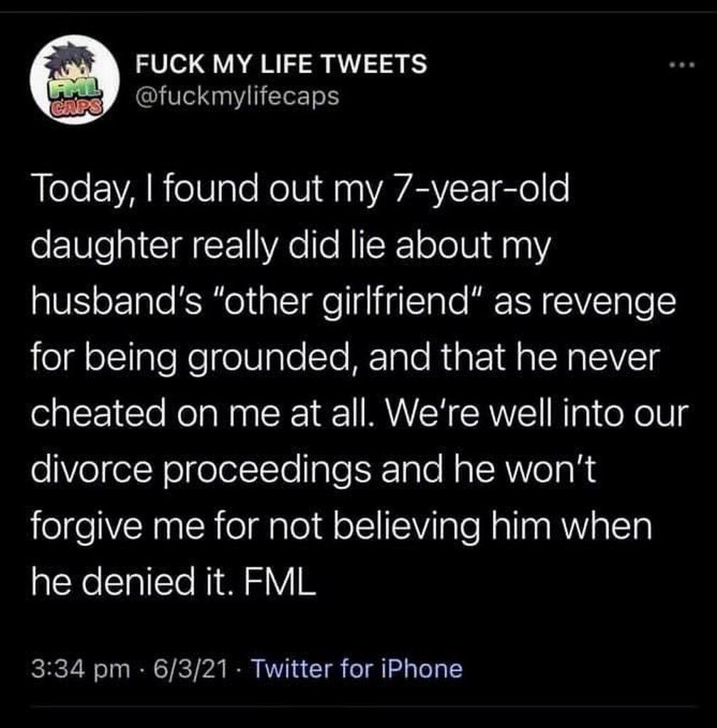Image resolution: width=717 pixels, height=728 pixels.
Task: Click the line beginning "forgive me for not believing"
Action: pyautogui.click(x=341, y=527)
